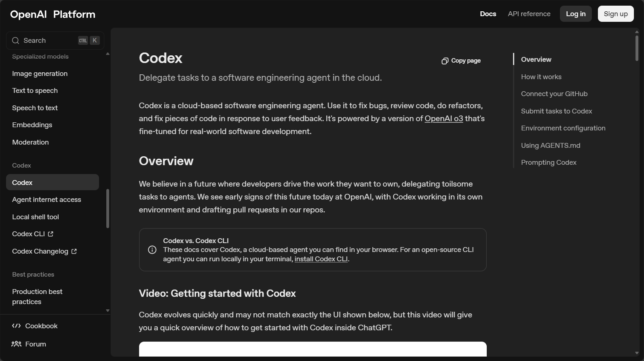Jump to Prompting Codex section
This screenshot has width=644, height=361.
[549, 162]
